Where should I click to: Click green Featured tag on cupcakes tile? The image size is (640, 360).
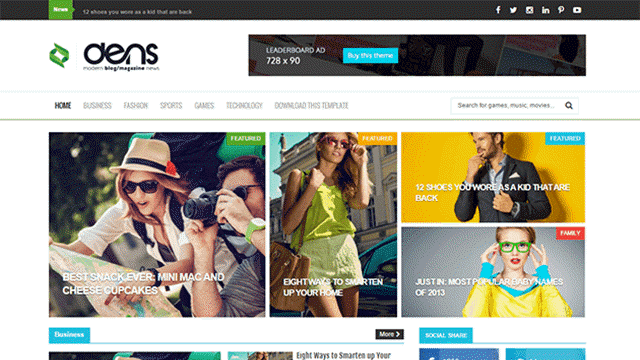(246, 138)
